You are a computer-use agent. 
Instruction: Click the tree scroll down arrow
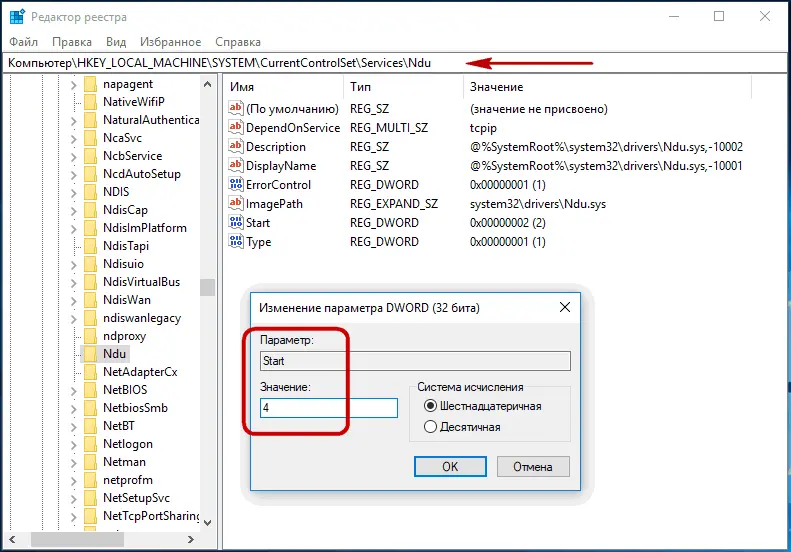pos(207,522)
